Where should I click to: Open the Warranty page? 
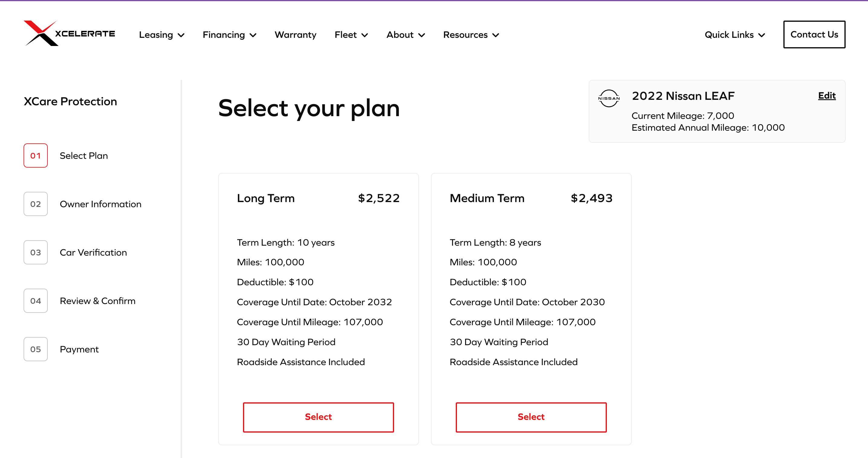[295, 35]
